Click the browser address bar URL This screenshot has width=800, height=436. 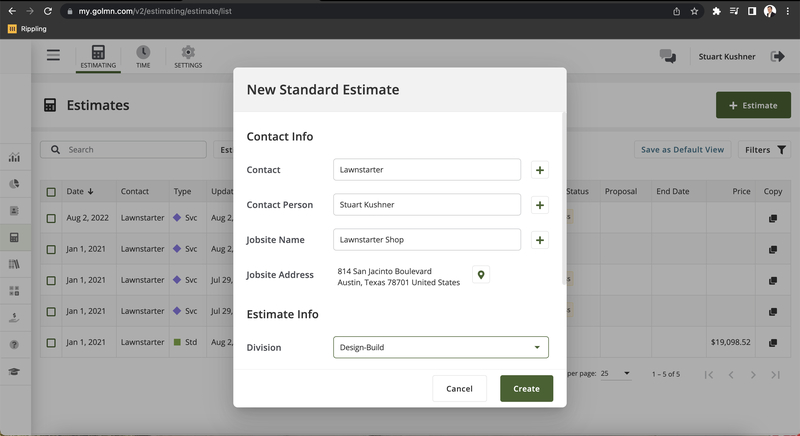click(155, 11)
